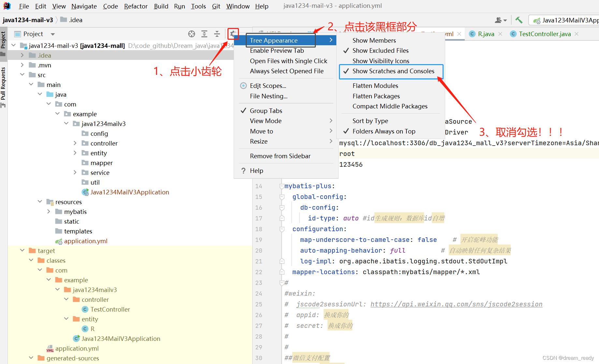Screen dimensions: 599x364
Task: Uncheck Show Scratches and Consoles
Action: pyautogui.click(x=391, y=71)
